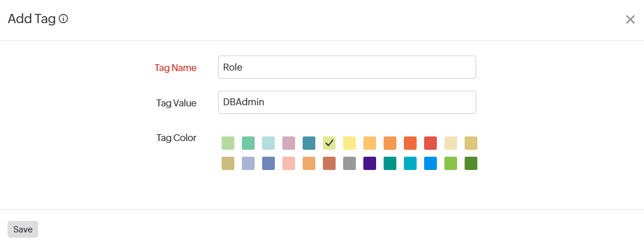644x244 pixels.
Task: Select the bright blue tag color
Action: pos(430,163)
